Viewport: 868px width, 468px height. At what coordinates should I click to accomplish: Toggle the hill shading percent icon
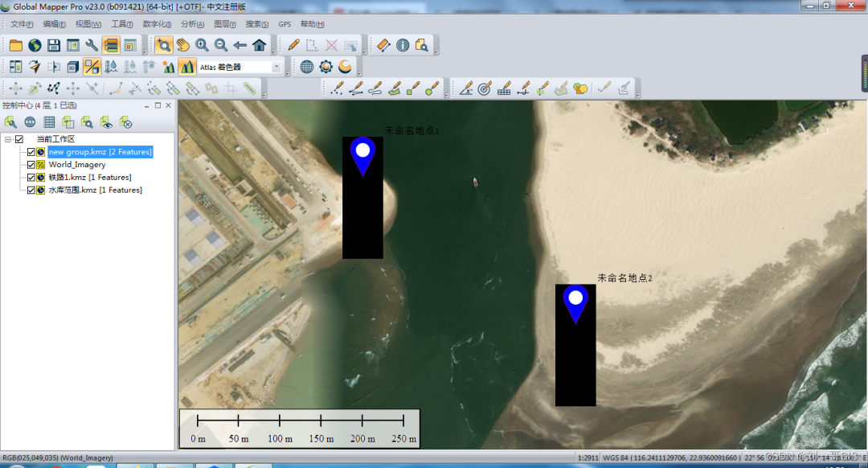[x=92, y=67]
